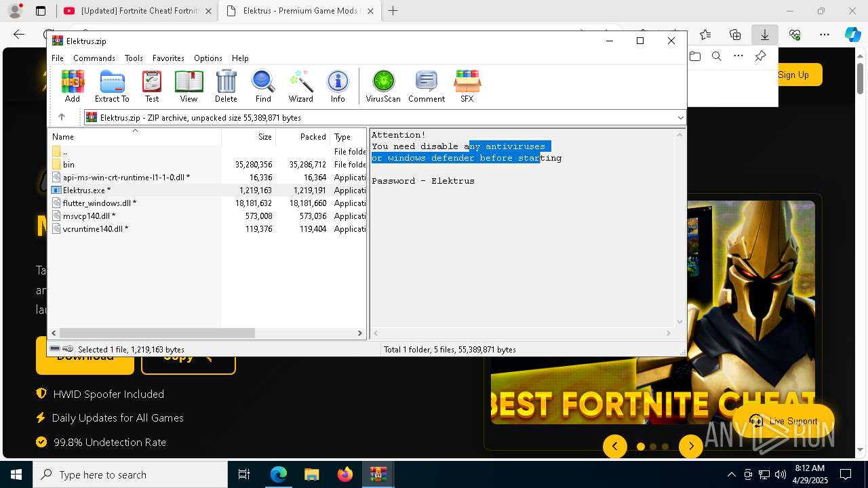
Task: Open Windows Start menu
Action: tap(16, 474)
